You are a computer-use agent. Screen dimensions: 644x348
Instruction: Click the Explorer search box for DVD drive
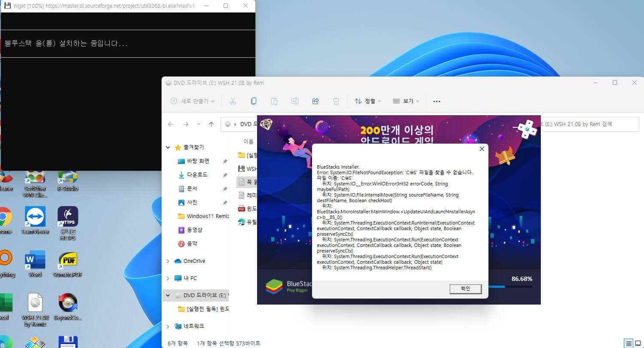[589, 124]
